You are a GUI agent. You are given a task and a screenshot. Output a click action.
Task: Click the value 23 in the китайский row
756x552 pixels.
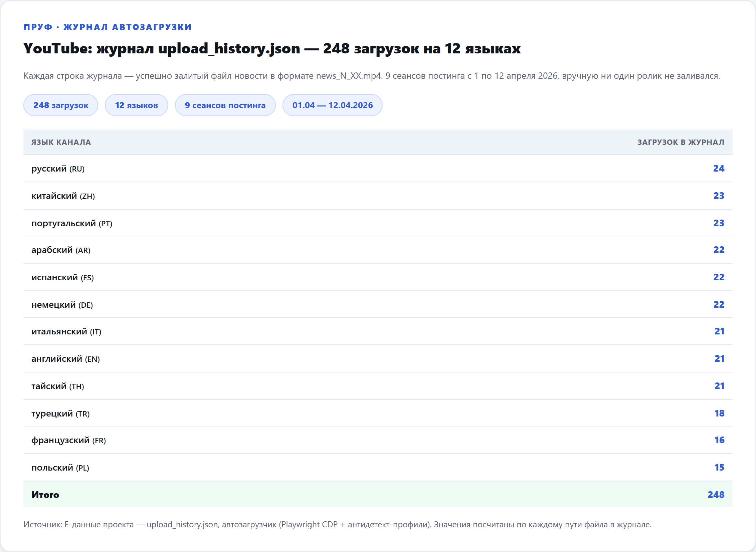click(719, 196)
